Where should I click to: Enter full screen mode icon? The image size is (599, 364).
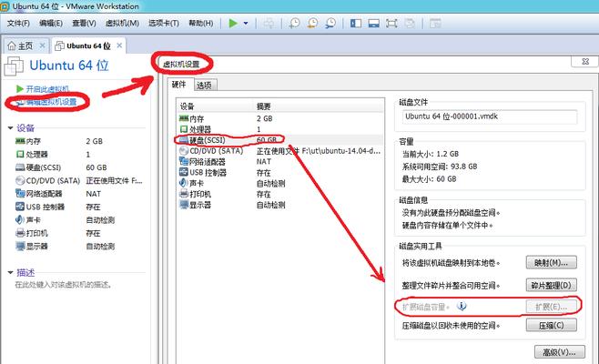point(391,24)
